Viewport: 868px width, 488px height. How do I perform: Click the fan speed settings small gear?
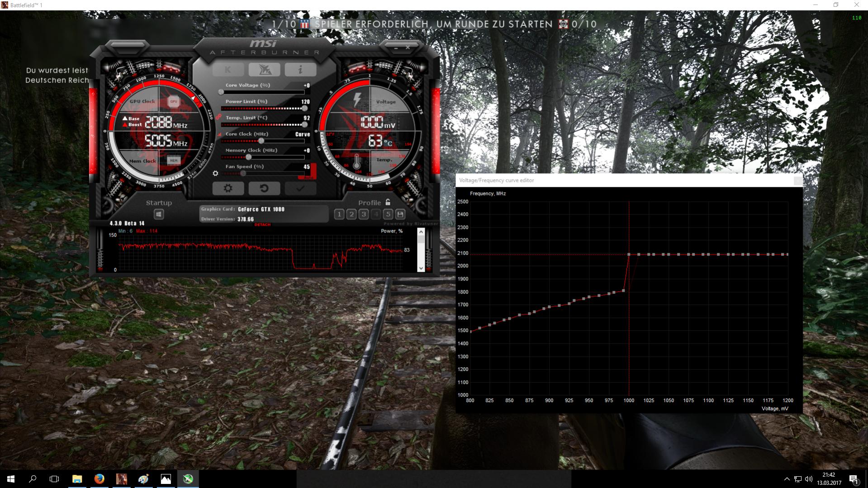coord(215,173)
